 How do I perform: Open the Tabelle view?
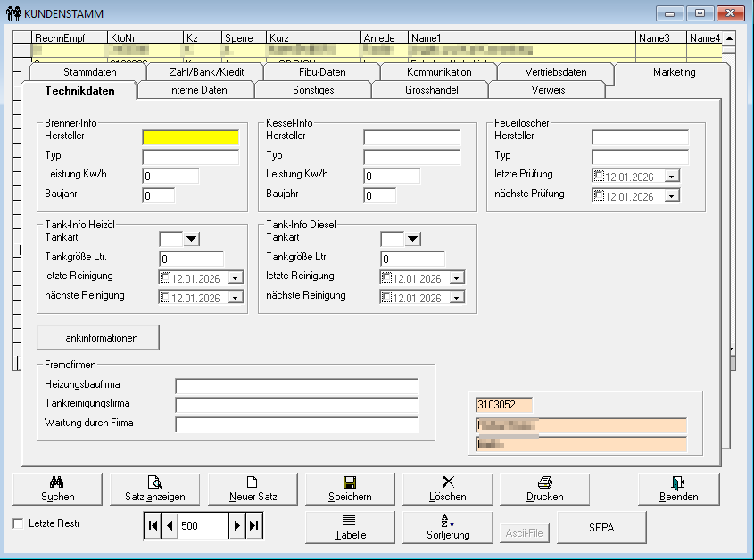(x=350, y=527)
